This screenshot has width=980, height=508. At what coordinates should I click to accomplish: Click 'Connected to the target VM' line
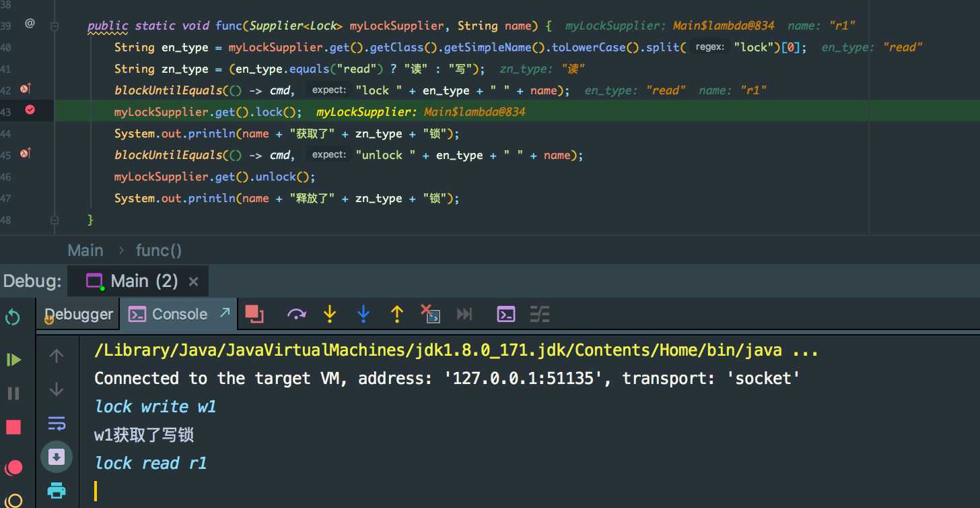(448, 378)
